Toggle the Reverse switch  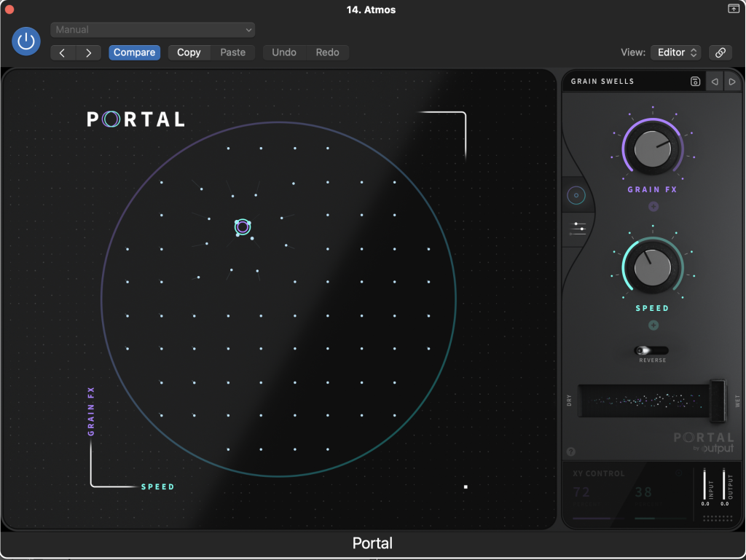tap(651, 351)
